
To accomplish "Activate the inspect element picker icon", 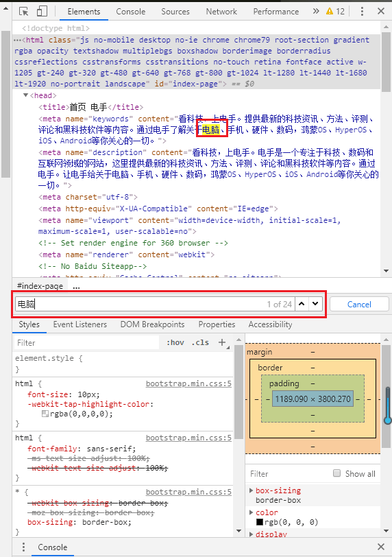I will [x=24, y=12].
